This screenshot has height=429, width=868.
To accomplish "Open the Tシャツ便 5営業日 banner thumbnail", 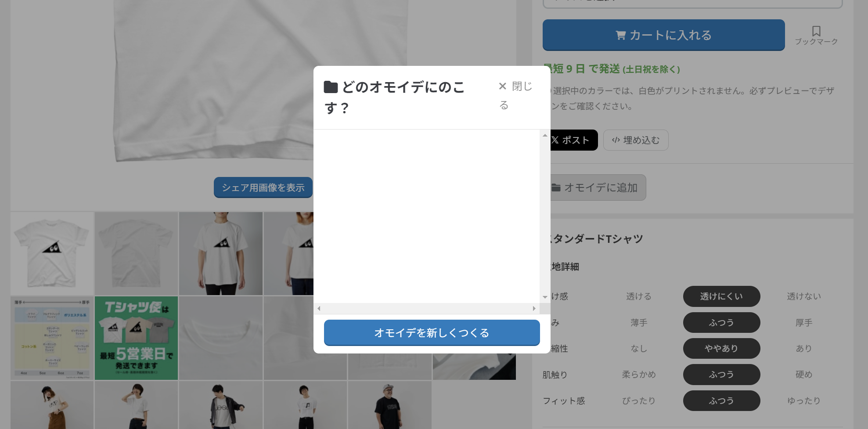I will tap(136, 338).
